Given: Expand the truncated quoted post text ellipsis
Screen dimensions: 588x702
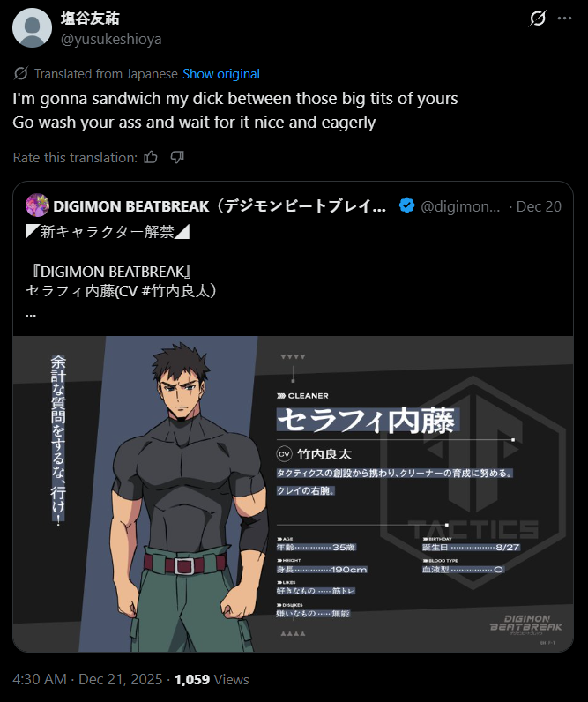Looking at the screenshot, I should point(31,313).
